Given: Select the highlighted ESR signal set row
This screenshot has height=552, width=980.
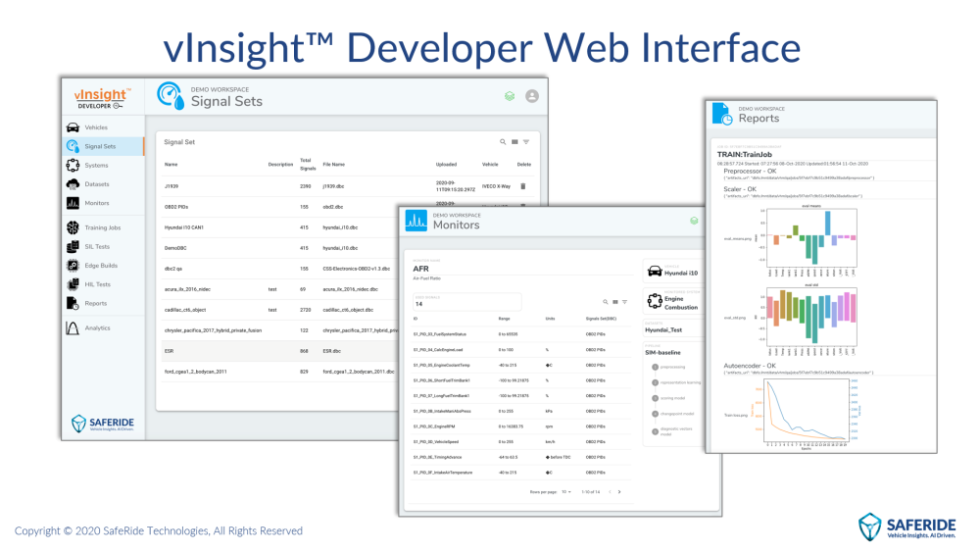Looking at the screenshot, I should [278, 351].
